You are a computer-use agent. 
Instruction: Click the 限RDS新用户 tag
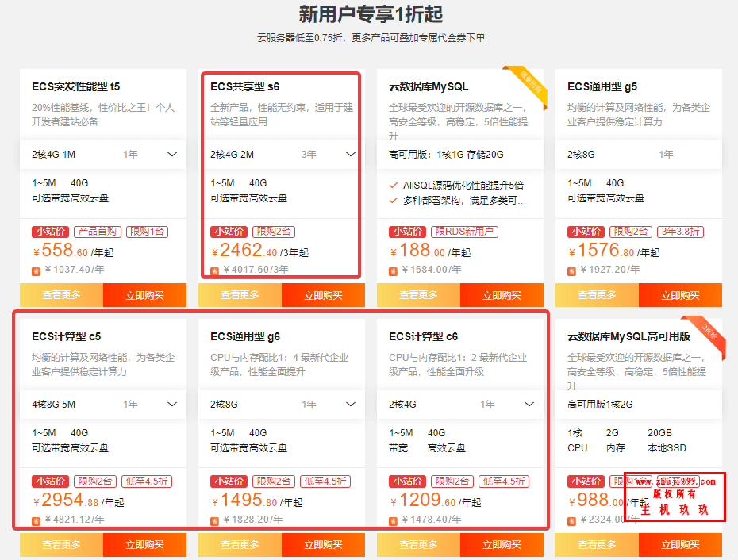[x=464, y=232]
